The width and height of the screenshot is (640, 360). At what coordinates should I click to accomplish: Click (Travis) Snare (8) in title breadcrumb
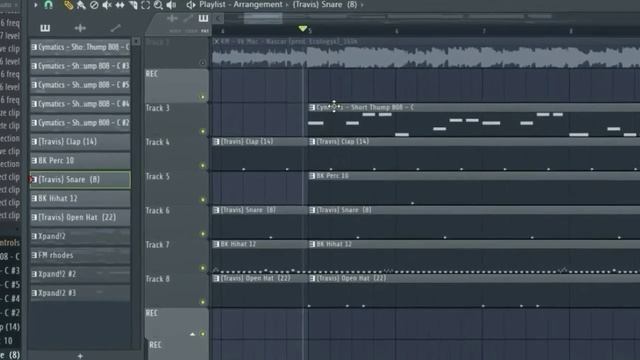pyautogui.click(x=325, y=5)
